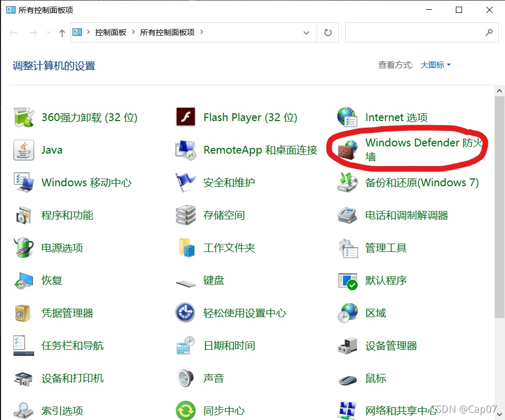Click the 同步中心 green sync icon
Viewport: 505px width, 420px height.
tap(186, 410)
